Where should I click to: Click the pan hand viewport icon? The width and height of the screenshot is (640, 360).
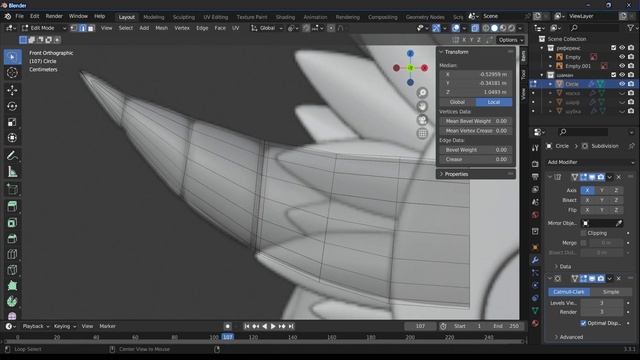pyautogui.click(x=422, y=107)
